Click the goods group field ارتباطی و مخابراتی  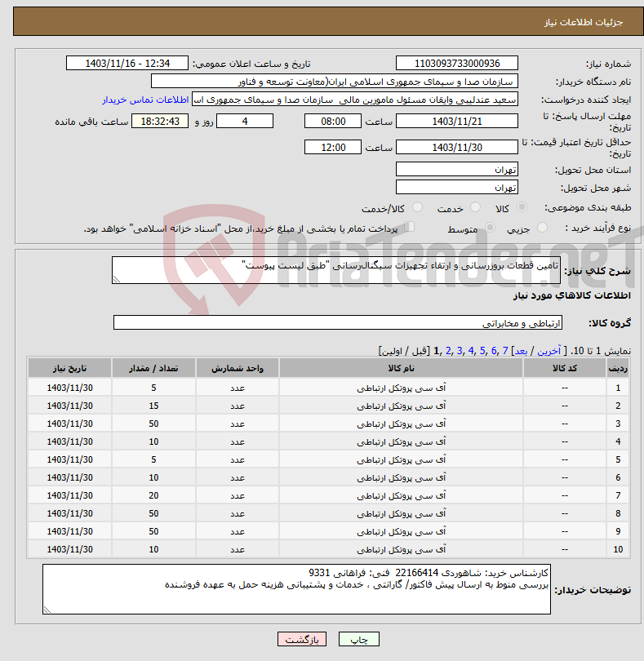tap(337, 322)
